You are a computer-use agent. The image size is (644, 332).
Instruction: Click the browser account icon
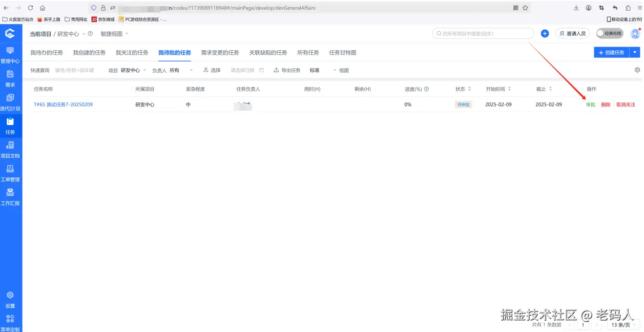589,8
